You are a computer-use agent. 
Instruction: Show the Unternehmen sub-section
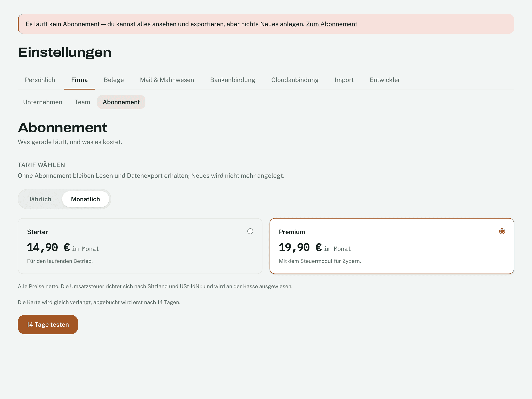43,102
